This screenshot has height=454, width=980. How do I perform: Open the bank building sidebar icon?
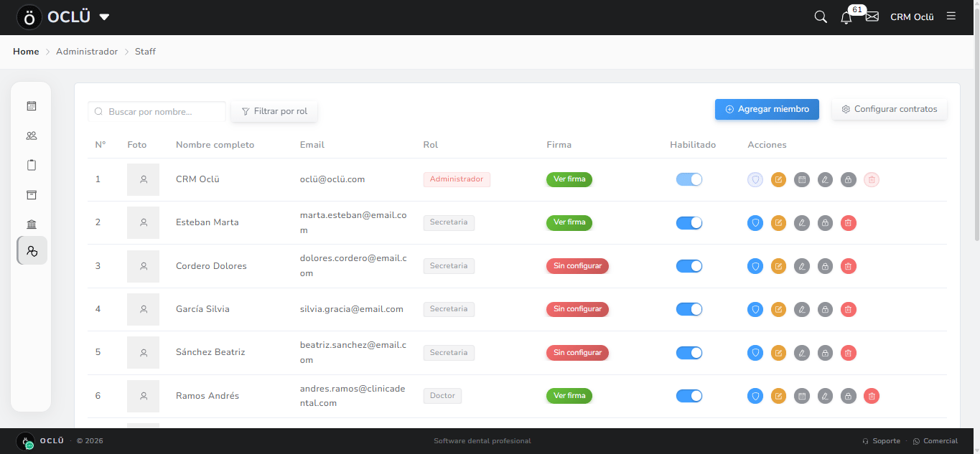32,224
